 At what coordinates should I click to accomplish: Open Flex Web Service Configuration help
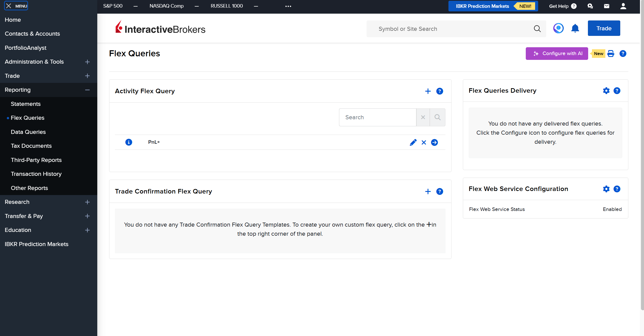(617, 189)
